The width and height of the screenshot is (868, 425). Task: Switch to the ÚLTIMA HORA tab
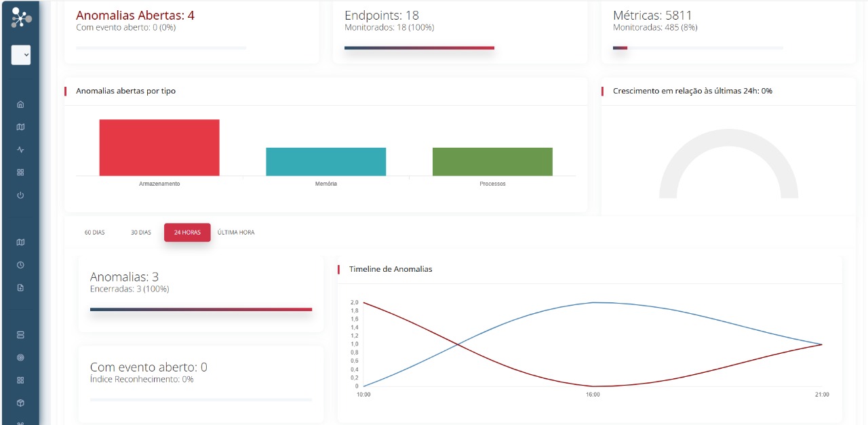click(x=236, y=232)
